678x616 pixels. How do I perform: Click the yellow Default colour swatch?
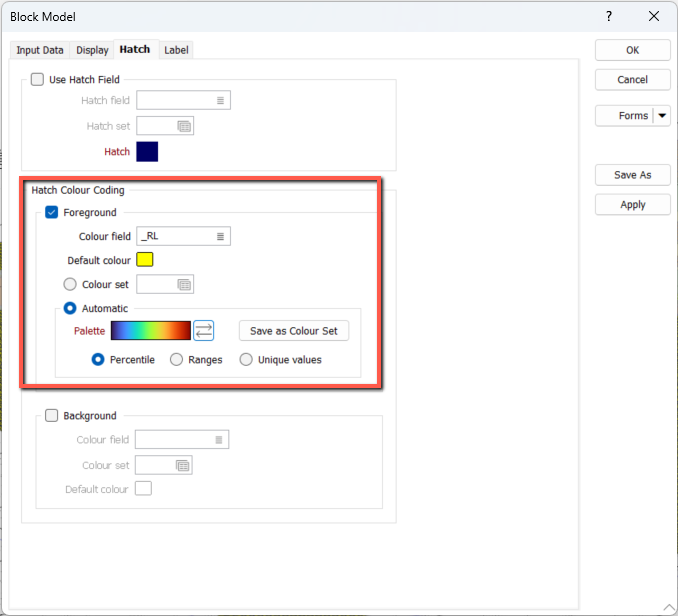(x=144, y=260)
